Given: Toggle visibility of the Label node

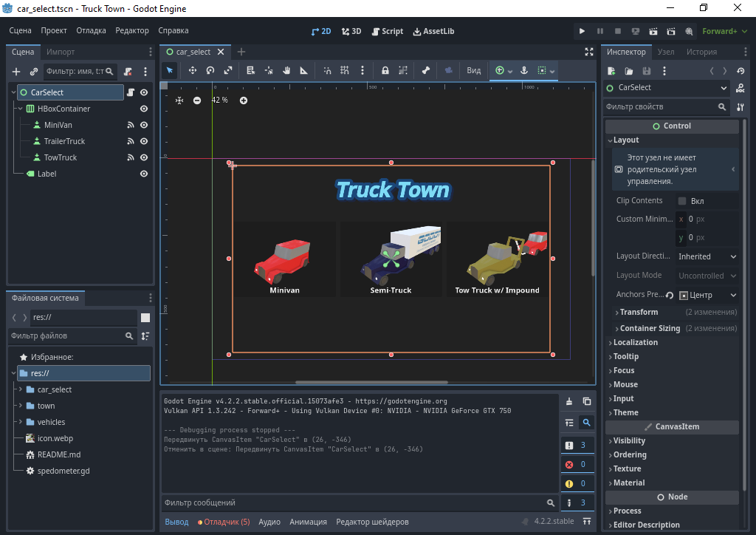Looking at the screenshot, I should pyautogui.click(x=144, y=174).
